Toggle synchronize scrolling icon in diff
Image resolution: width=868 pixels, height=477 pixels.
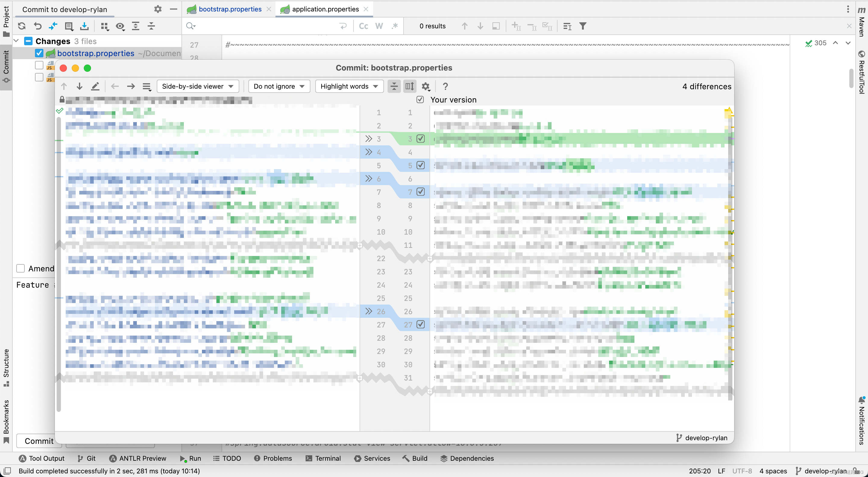tap(409, 86)
